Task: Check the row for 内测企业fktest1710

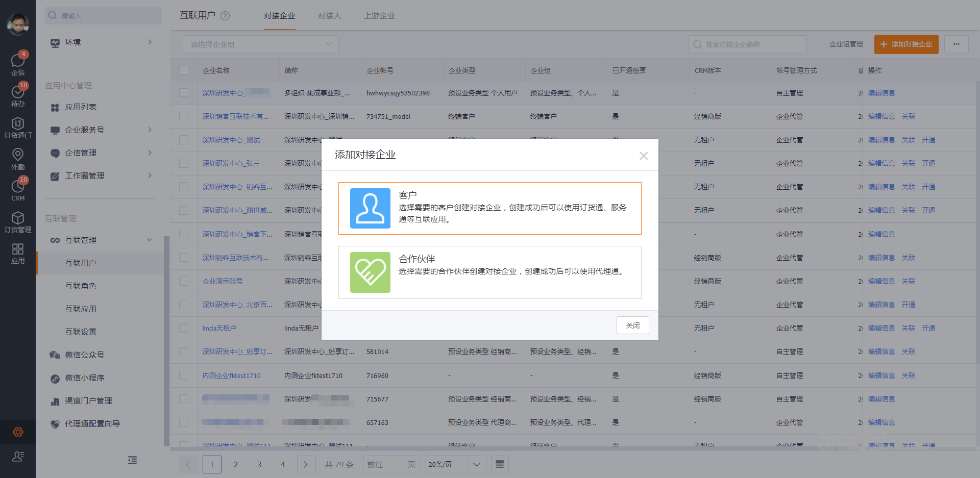Action: (x=184, y=375)
